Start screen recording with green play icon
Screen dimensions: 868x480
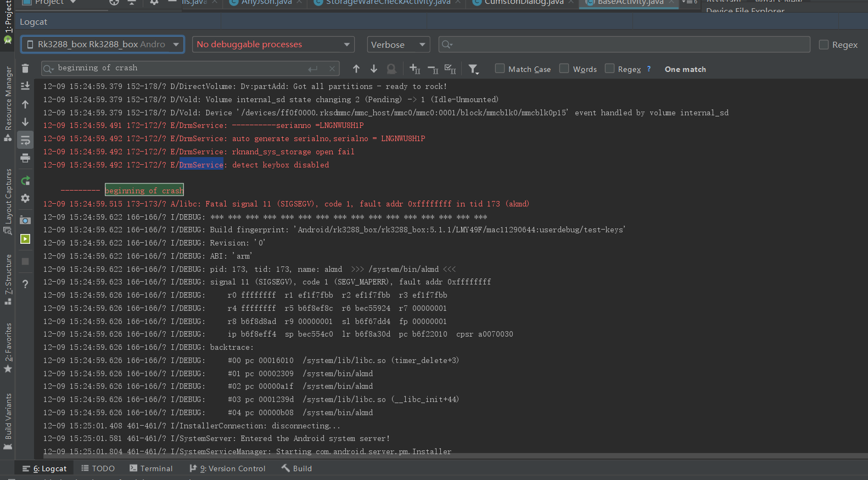[x=25, y=239]
